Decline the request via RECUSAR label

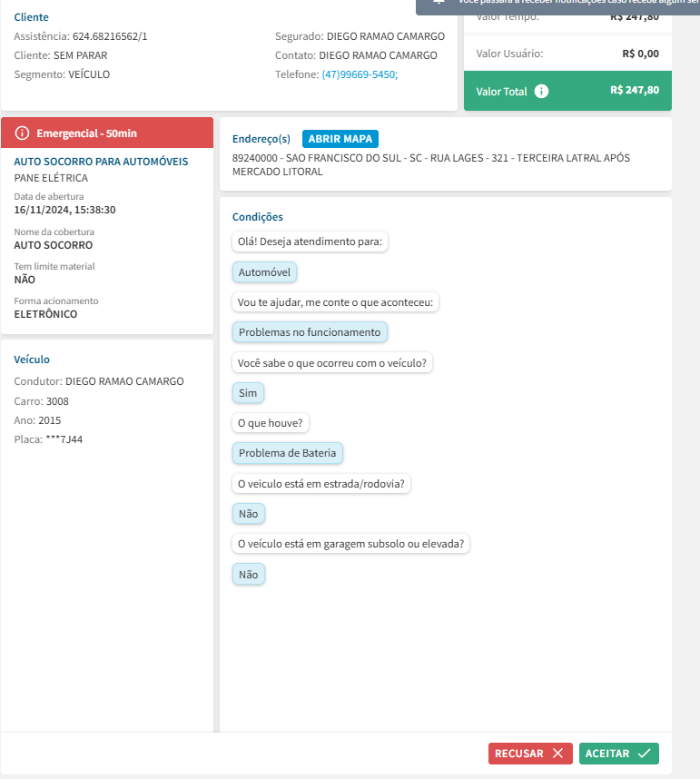[519, 754]
